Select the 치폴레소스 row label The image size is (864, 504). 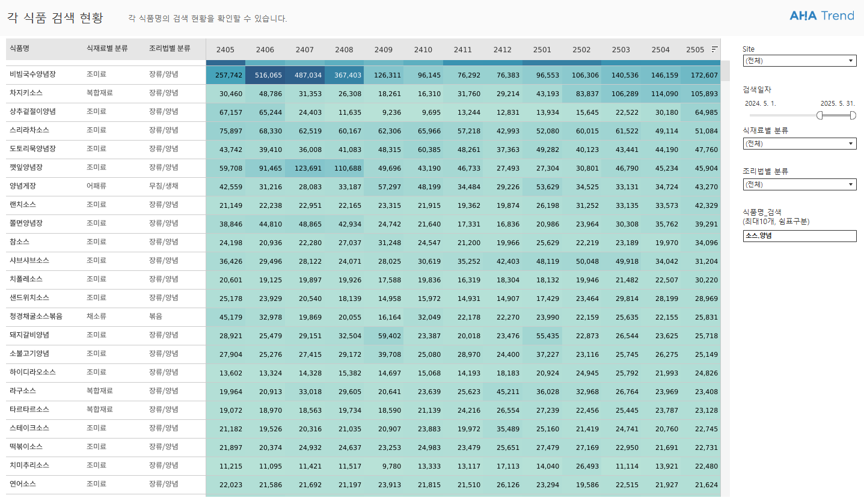(x=26, y=279)
